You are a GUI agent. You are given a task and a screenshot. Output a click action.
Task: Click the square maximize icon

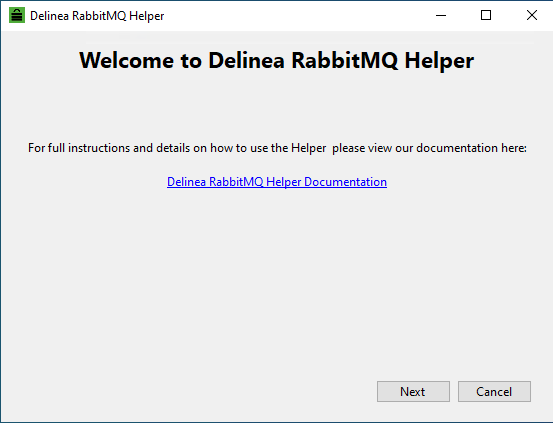[x=486, y=15]
